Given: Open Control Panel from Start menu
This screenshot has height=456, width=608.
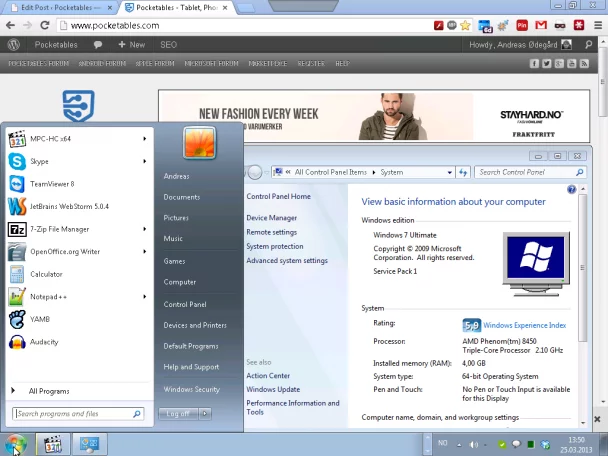Looking at the screenshot, I should (x=185, y=304).
